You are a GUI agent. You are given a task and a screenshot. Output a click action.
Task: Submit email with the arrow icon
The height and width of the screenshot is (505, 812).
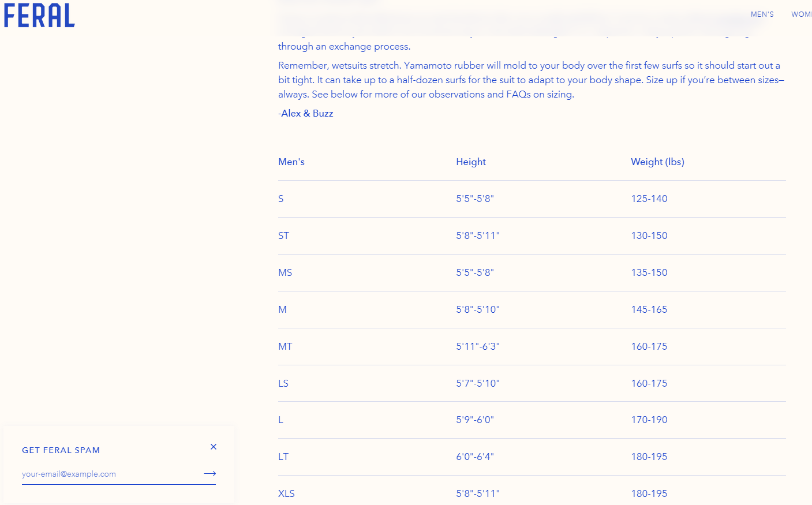click(209, 473)
